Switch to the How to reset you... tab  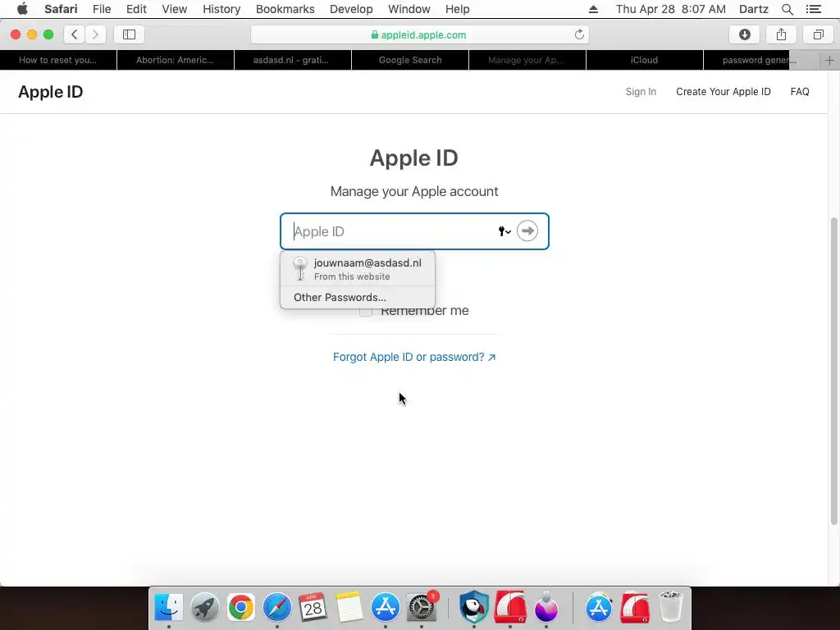[x=58, y=60]
